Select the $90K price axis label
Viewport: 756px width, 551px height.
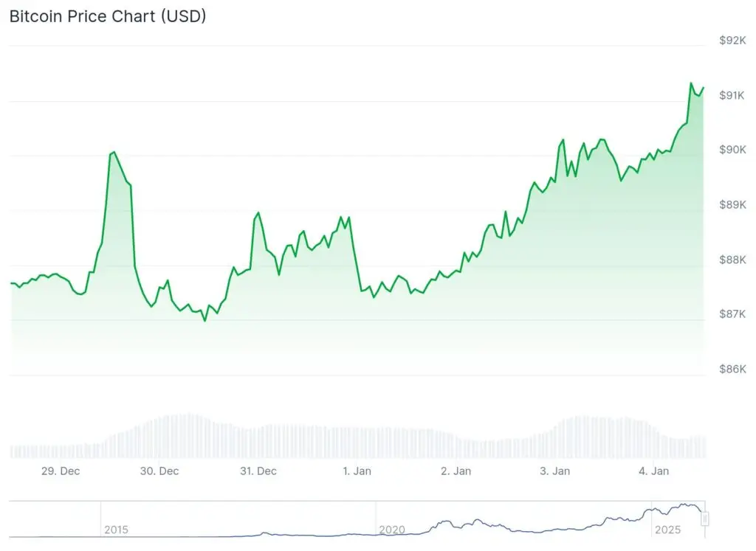[732, 150]
